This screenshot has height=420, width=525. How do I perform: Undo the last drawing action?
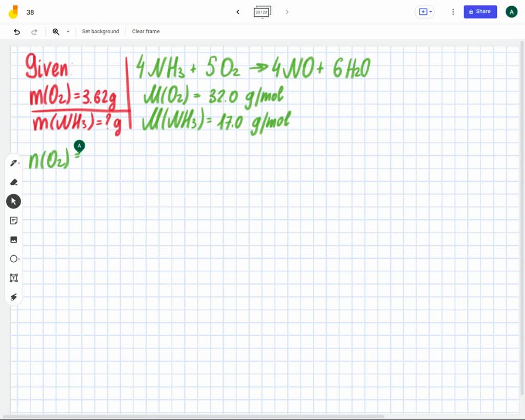click(17, 31)
